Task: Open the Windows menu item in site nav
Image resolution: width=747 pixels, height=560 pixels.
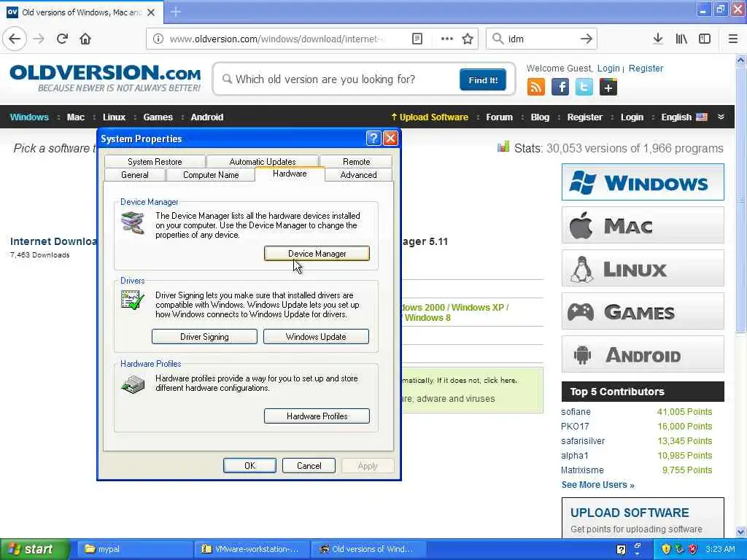Action: pos(29,117)
